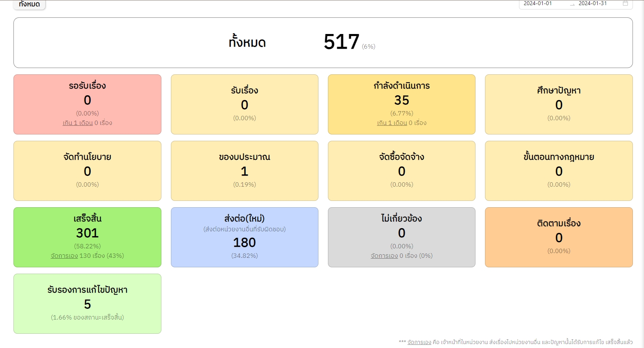Select the ศึกษาปัญหา status card
This screenshot has height=348, width=644.
[559, 104]
